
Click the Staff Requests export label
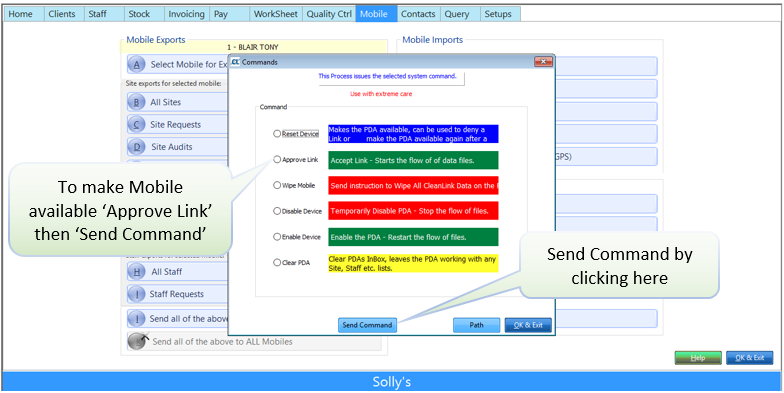coord(176,294)
